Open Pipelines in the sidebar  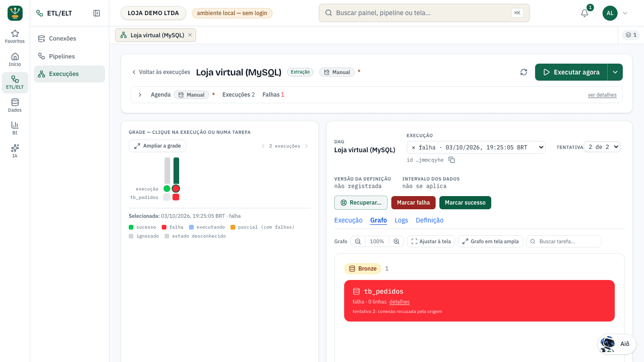pyautogui.click(x=69, y=57)
